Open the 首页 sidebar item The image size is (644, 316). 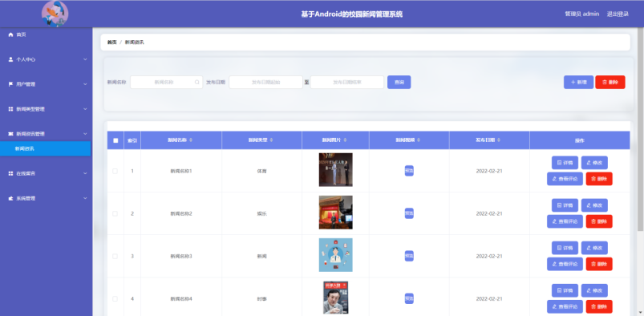pyautogui.click(x=45, y=35)
